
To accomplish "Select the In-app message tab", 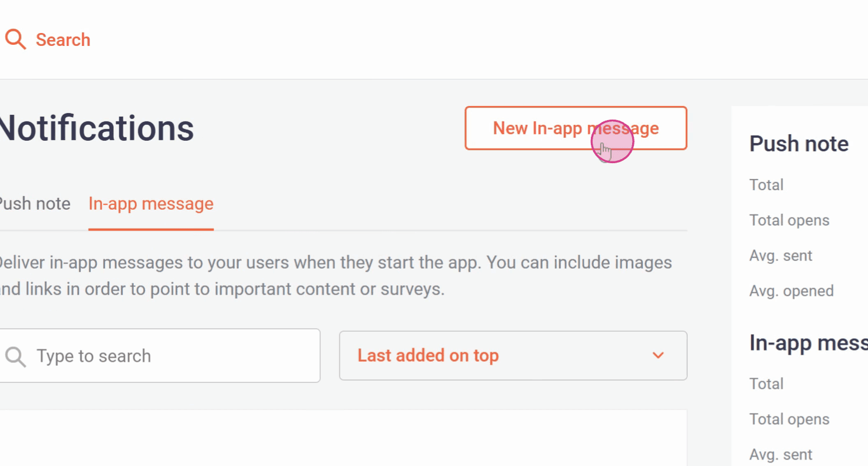I will (151, 204).
